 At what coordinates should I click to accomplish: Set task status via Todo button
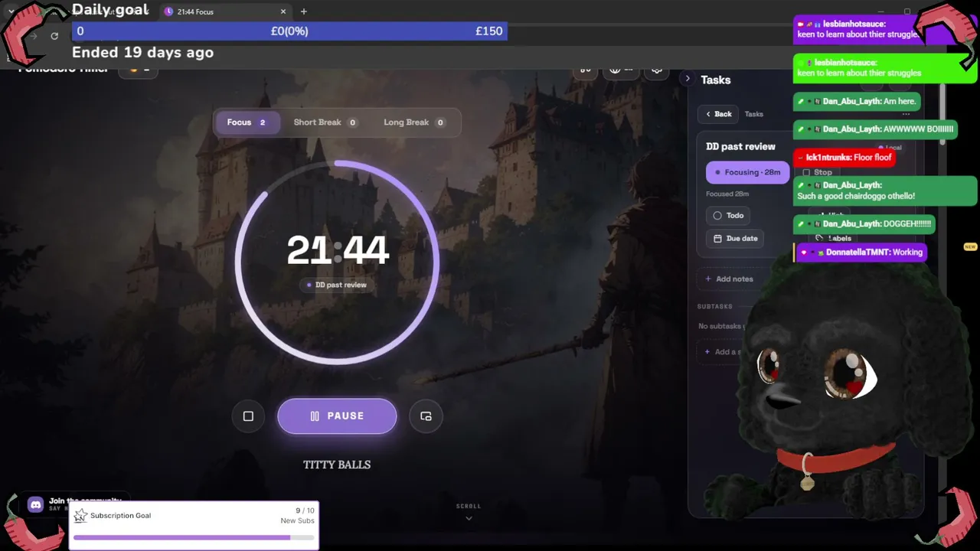(728, 216)
